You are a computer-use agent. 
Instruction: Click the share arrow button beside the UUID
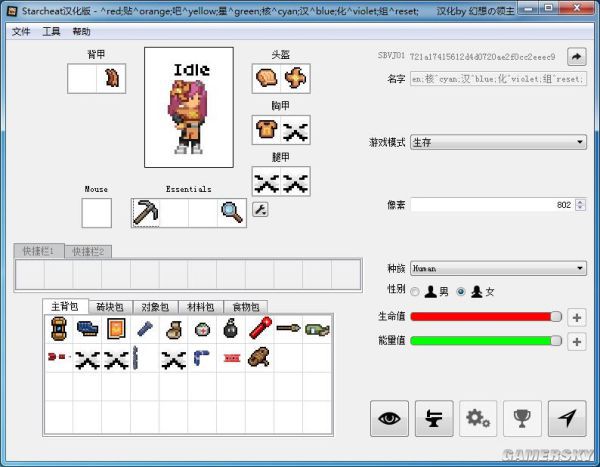(x=576, y=57)
